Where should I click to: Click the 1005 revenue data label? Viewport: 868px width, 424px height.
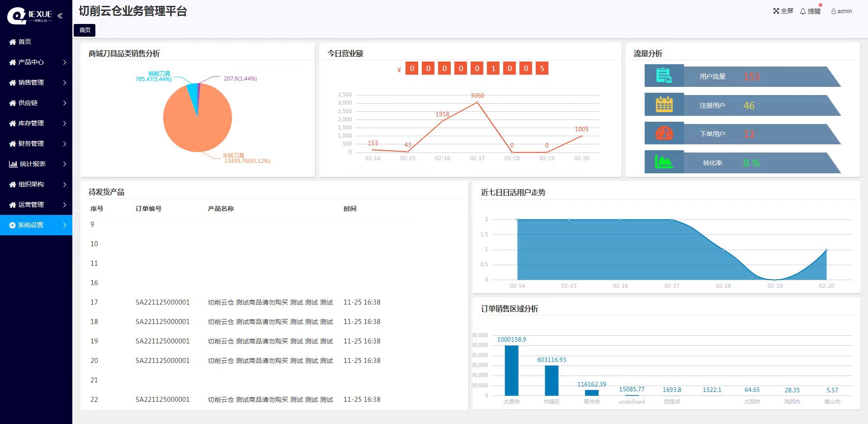point(581,129)
